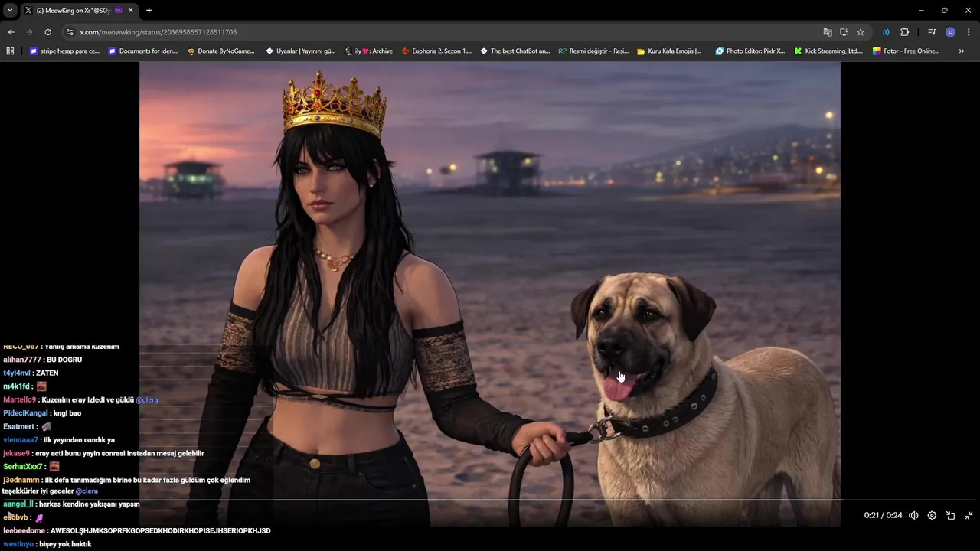Open 'Fotor - Free Online...' bookmark
The height and width of the screenshot is (551, 980).
point(906,51)
